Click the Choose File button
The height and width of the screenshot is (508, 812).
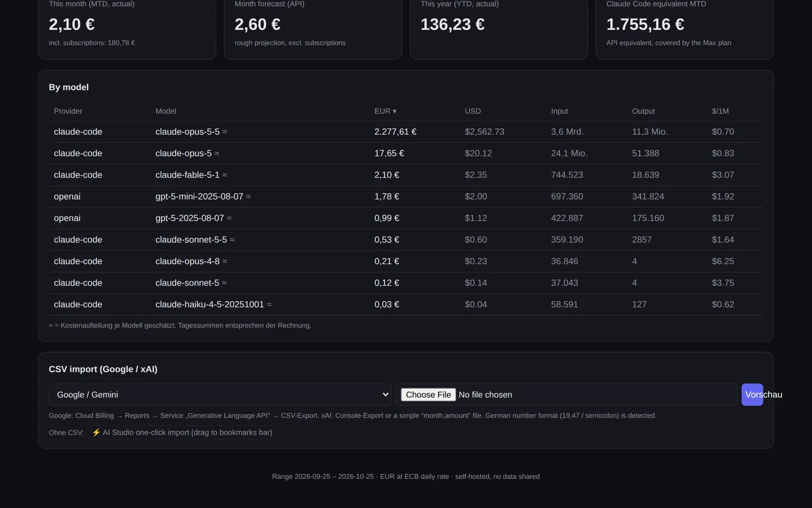[428, 395]
